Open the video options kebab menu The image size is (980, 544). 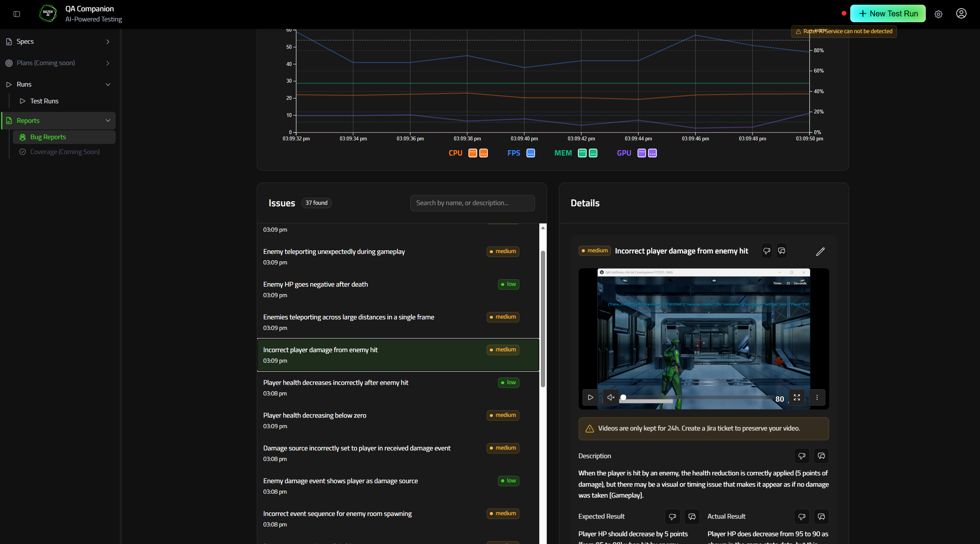click(x=817, y=397)
